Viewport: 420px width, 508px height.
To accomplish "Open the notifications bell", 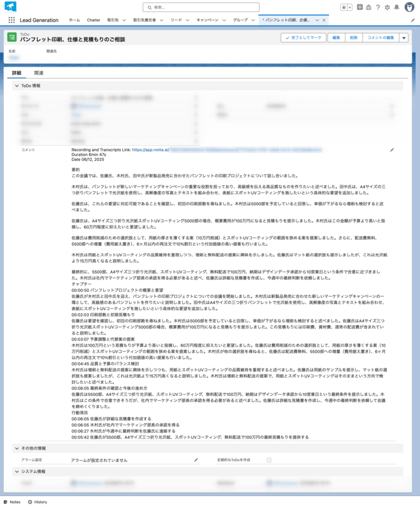I will [397, 7].
